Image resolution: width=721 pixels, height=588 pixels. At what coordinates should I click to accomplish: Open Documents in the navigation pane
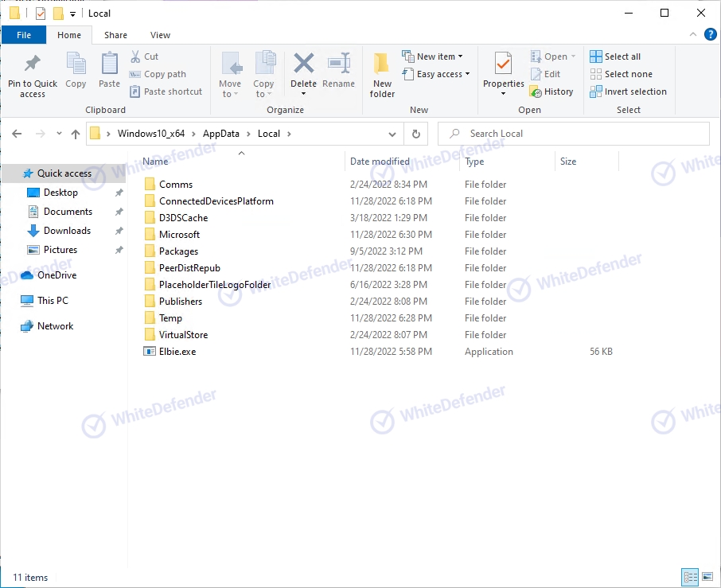point(68,212)
